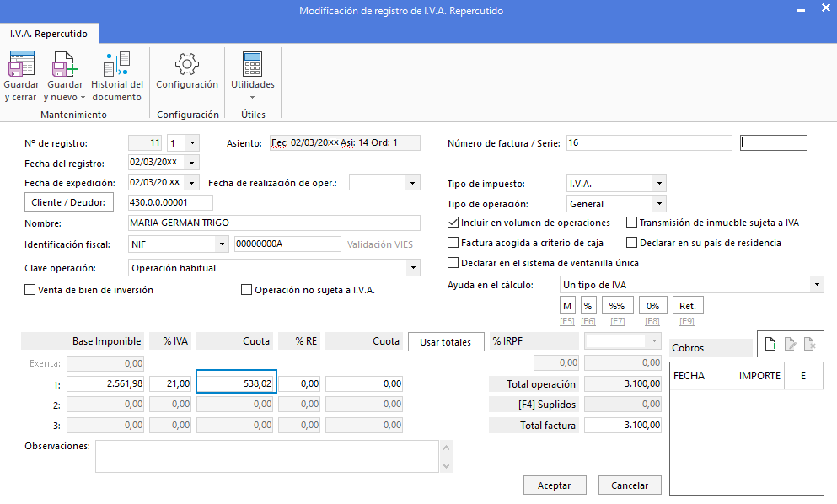This screenshot has width=837, height=504.
Task: Click Observaciones scrollbar down arrow
Action: click(x=446, y=465)
